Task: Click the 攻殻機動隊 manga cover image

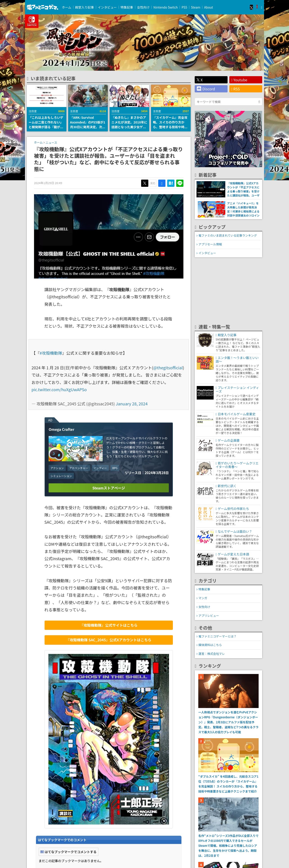Action: [109, 739]
